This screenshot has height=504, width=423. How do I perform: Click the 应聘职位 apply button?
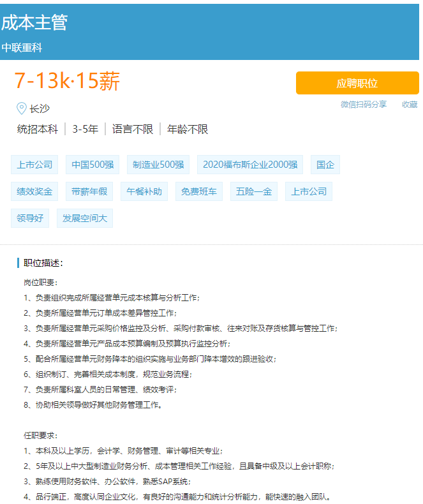click(357, 83)
